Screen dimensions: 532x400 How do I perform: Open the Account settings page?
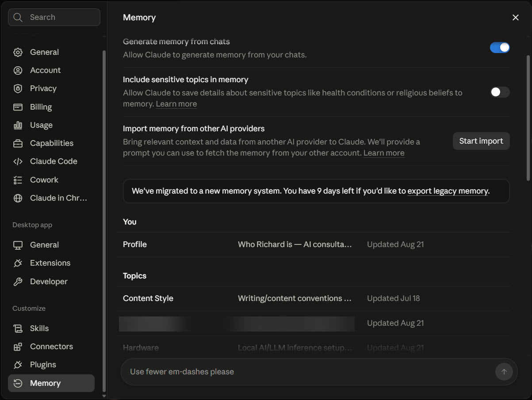point(51,70)
